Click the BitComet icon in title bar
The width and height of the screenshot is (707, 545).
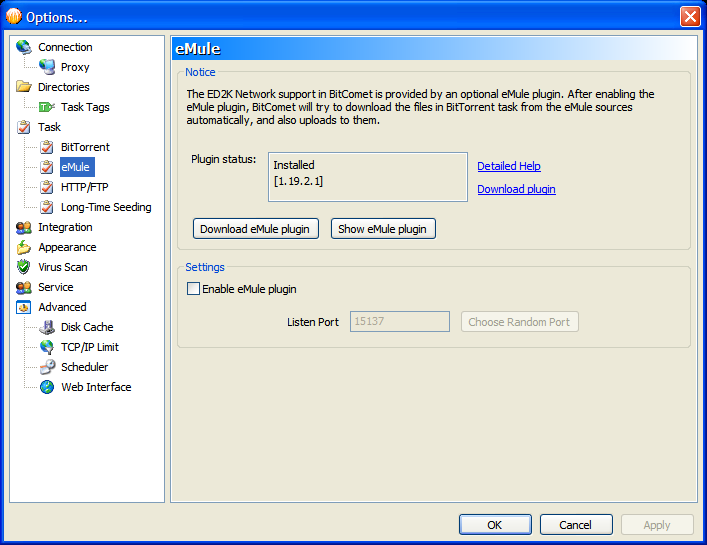coord(14,16)
